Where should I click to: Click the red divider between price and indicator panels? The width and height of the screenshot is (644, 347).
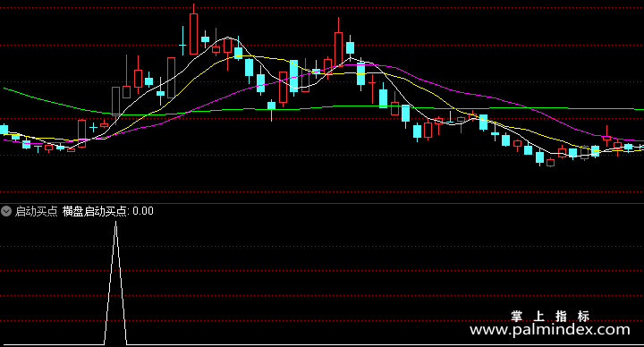322,203
